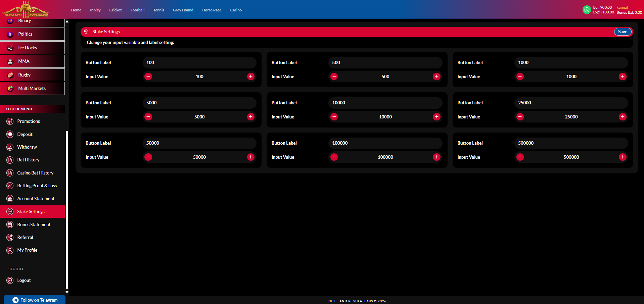Click the Withdraw icon
Image resolution: width=644 pixels, height=304 pixels.
point(10,147)
